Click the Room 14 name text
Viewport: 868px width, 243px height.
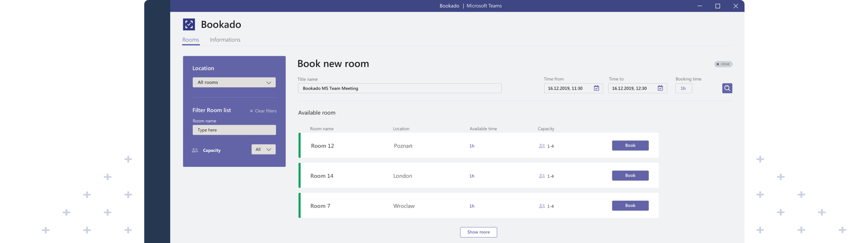click(322, 176)
